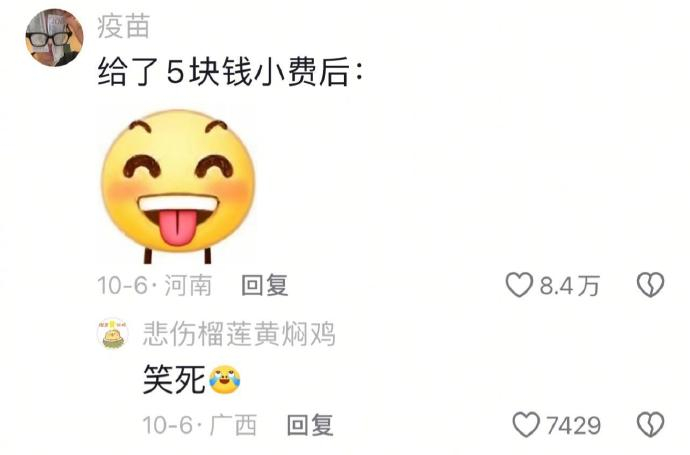
Task: Tap the 笑死 reply text
Action: 174,379
